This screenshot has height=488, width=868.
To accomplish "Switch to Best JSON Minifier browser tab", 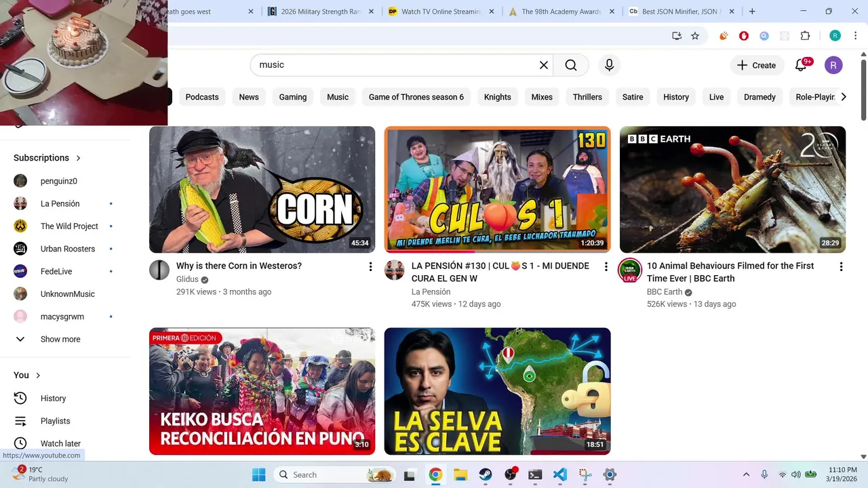I will [x=682, y=12].
